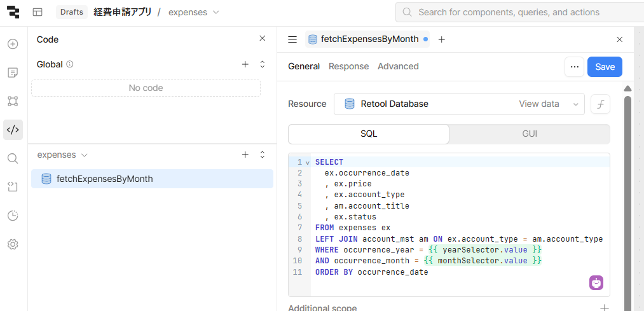The width and height of the screenshot is (644, 311).
Task: Click the search magnifier icon in left sidebar
Action: pyautogui.click(x=13, y=158)
